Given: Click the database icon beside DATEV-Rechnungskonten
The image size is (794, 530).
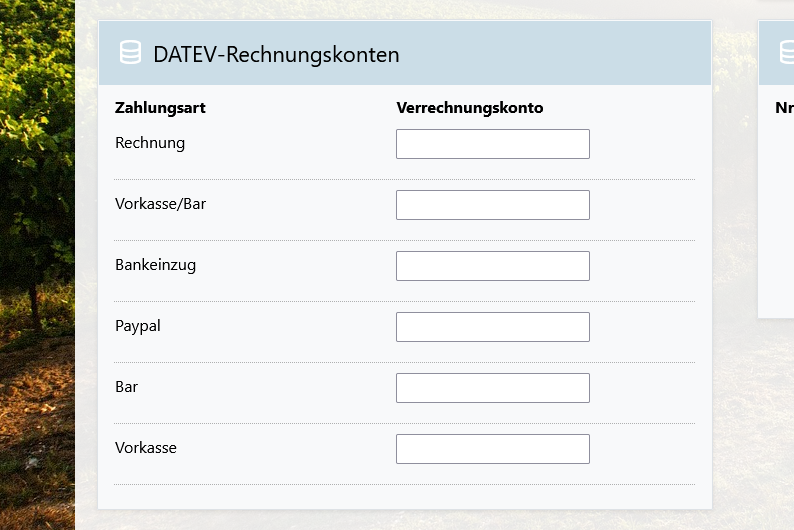Looking at the screenshot, I should pos(130,54).
